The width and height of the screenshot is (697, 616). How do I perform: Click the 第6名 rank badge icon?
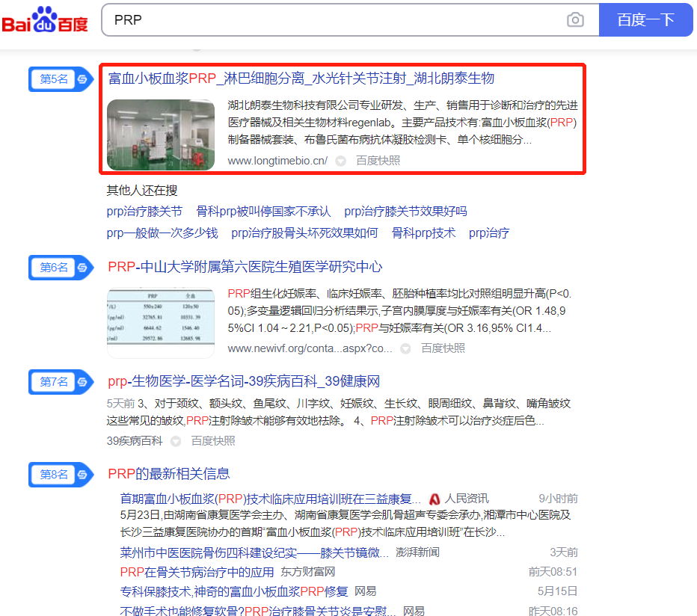coord(61,268)
